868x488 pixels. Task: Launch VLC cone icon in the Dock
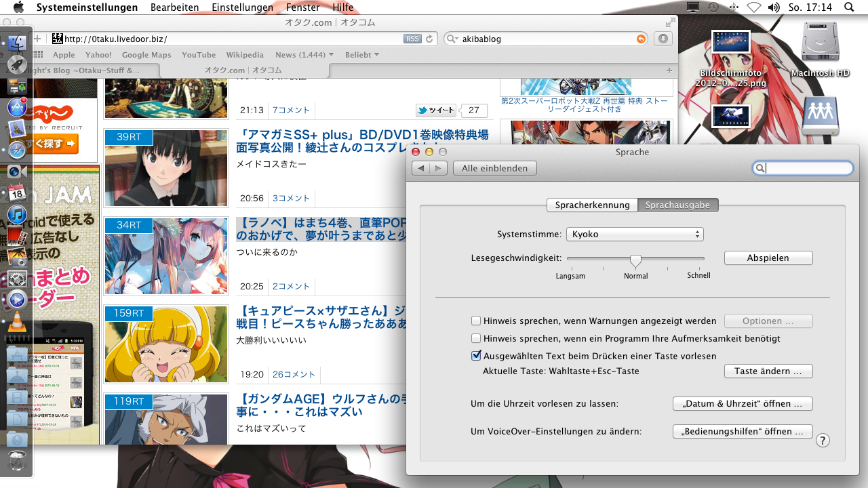click(x=17, y=322)
